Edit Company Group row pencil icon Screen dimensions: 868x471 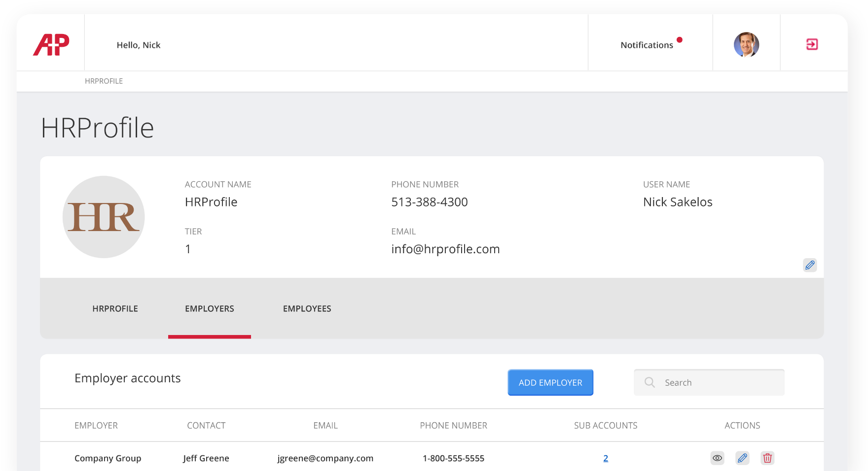tap(742, 458)
